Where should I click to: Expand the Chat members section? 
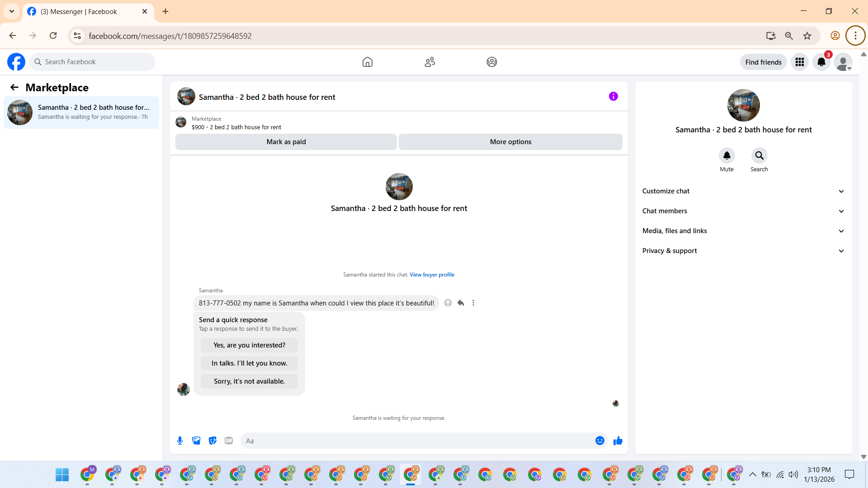coord(743,211)
